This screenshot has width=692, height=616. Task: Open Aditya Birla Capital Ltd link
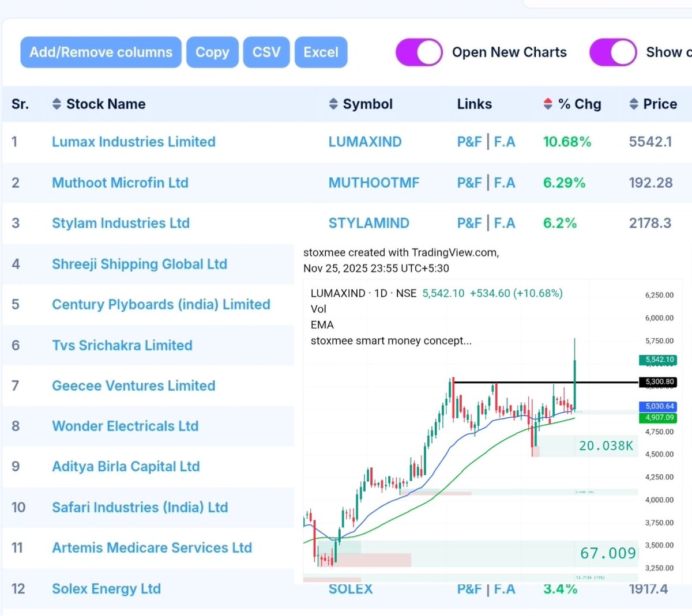click(126, 466)
